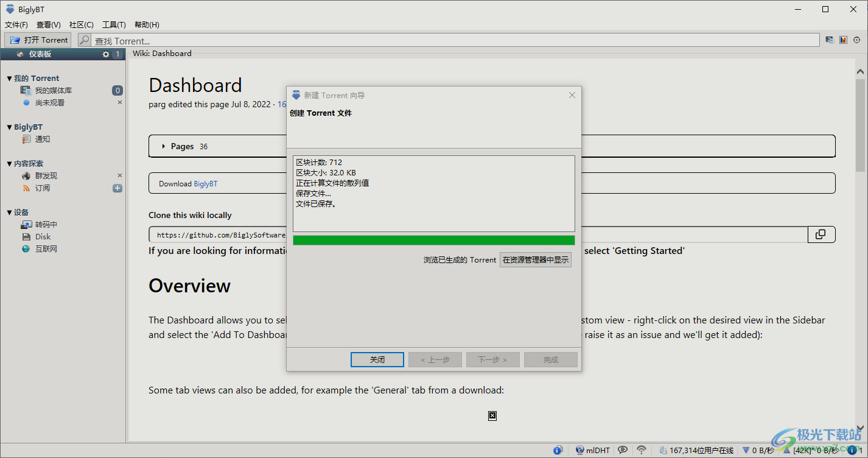This screenshot has height=458, width=868.
Task: Open the settings gear icon at top right
Action: point(857,40)
